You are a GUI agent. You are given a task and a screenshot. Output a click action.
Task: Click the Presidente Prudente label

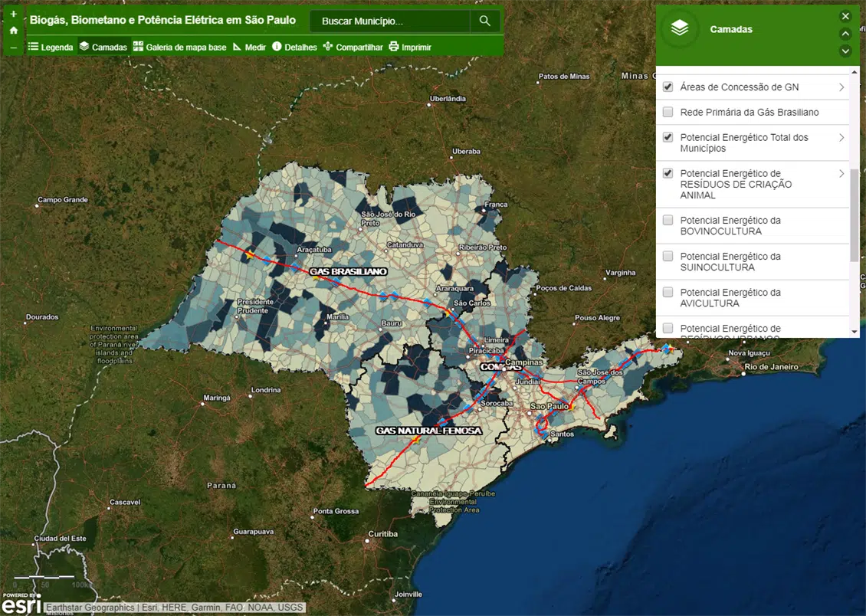click(x=255, y=306)
